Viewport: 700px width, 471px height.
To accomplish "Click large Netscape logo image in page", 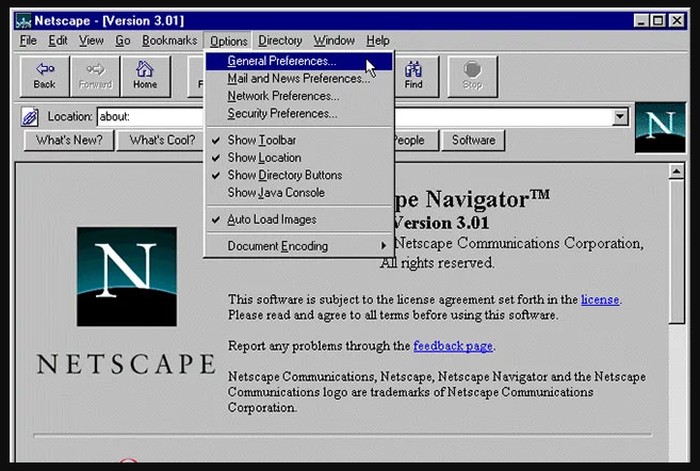I will (x=127, y=276).
